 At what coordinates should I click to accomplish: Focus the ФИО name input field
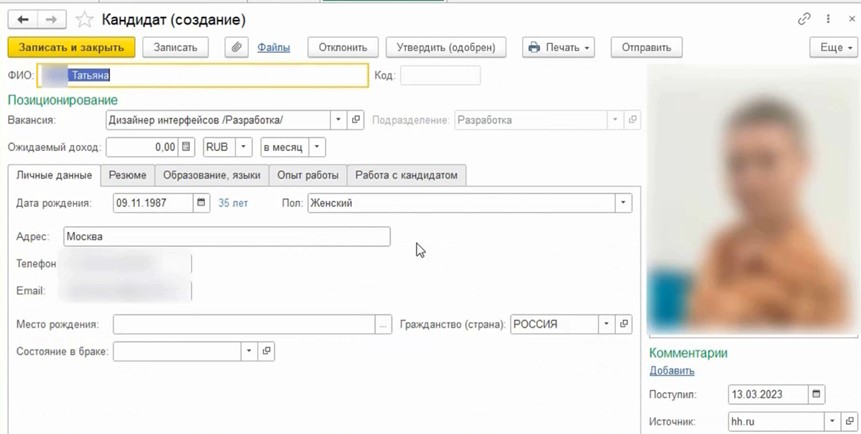click(x=203, y=75)
